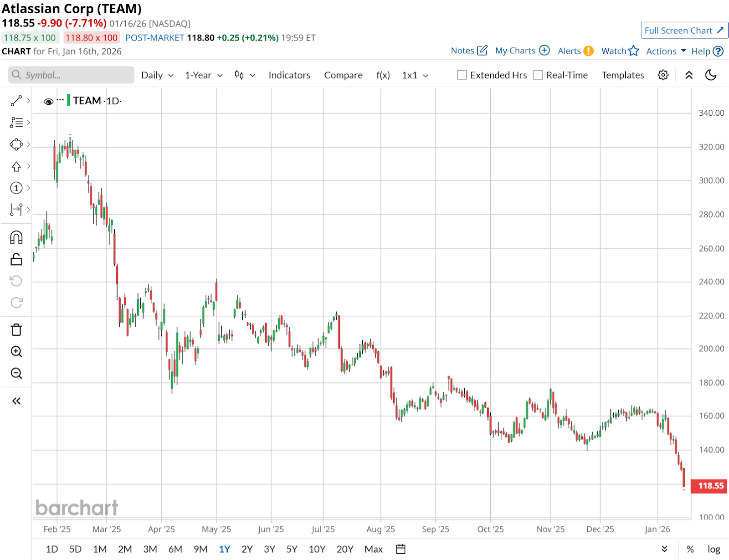
Task: Toggle log scale on price axis
Action: (714, 549)
